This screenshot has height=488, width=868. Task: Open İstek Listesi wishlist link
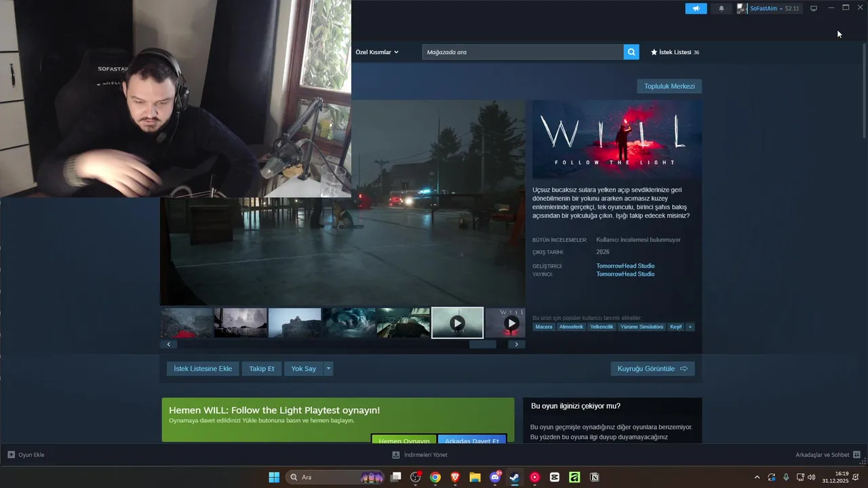tap(675, 52)
